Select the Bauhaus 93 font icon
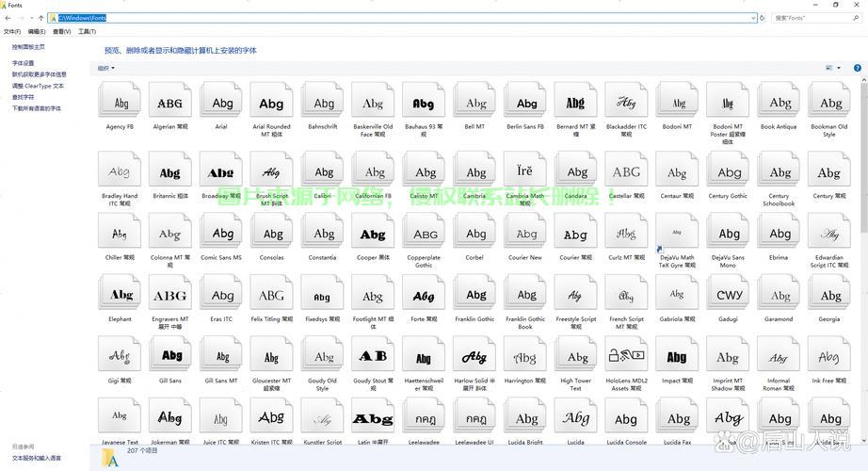Screen dimensions: 868x471 [424, 100]
